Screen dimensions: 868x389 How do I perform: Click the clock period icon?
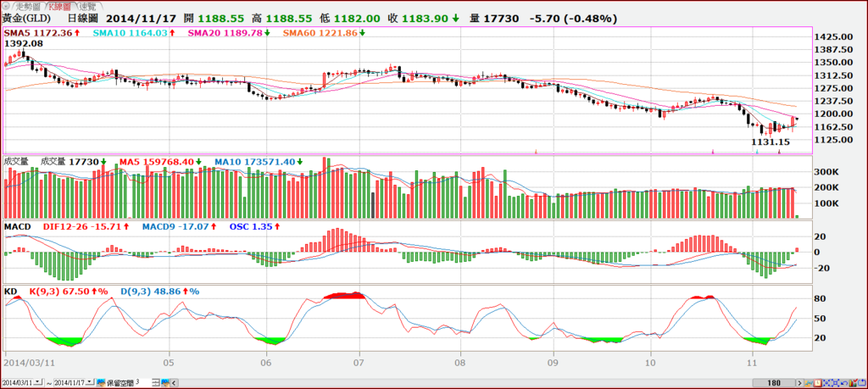tap(818, 383)
